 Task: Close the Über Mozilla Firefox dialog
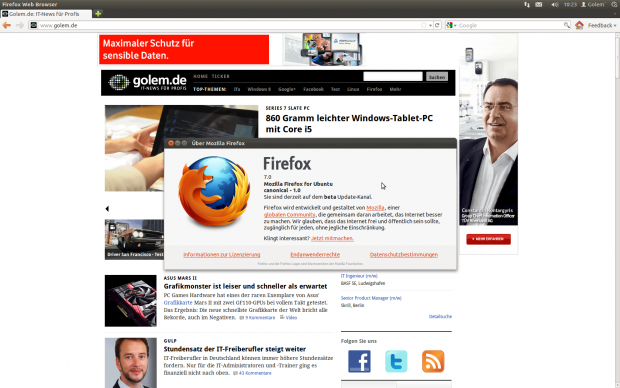click(171, 143)
